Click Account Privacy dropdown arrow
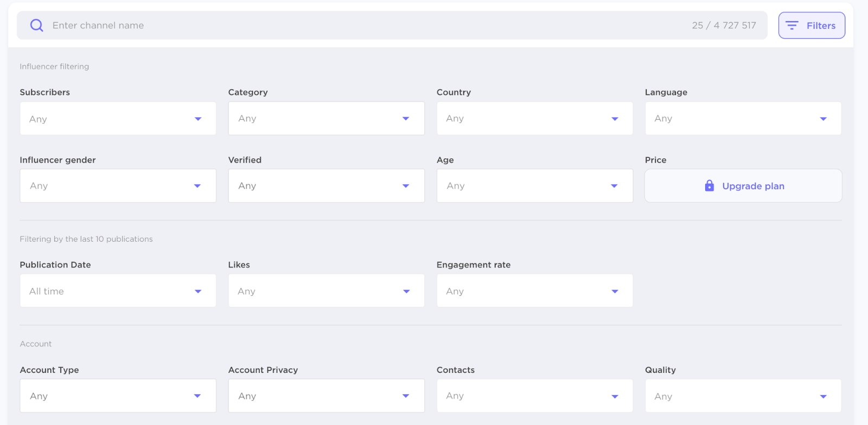 [406, 396]
